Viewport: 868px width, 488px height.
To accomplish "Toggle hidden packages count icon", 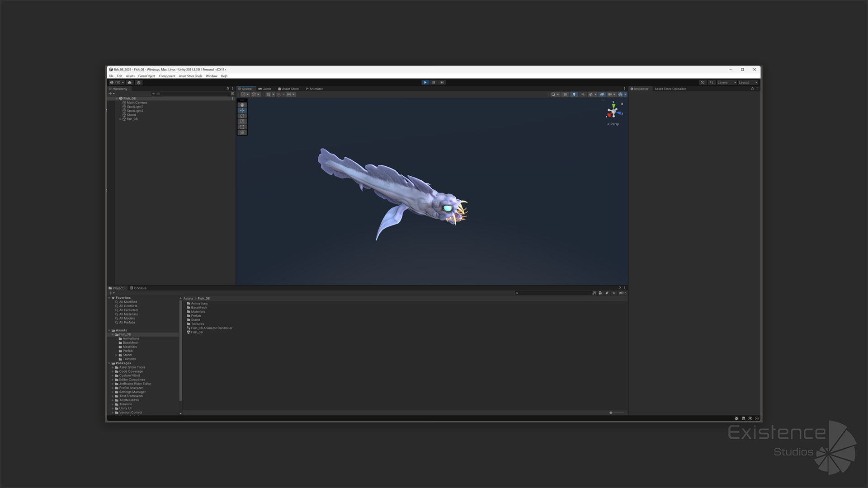I will (x=623, y=293).
